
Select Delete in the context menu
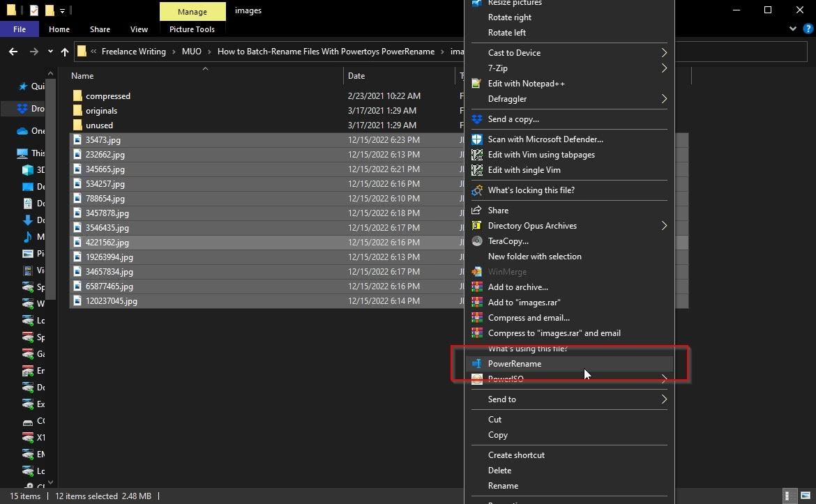tap(499, 471)
